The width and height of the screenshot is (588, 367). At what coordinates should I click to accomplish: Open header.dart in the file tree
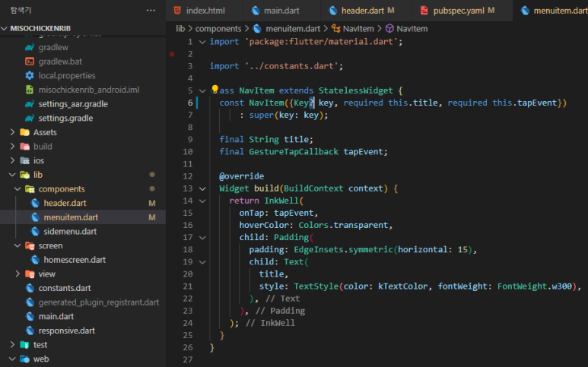pyautogui.click(x=65, y=203)
